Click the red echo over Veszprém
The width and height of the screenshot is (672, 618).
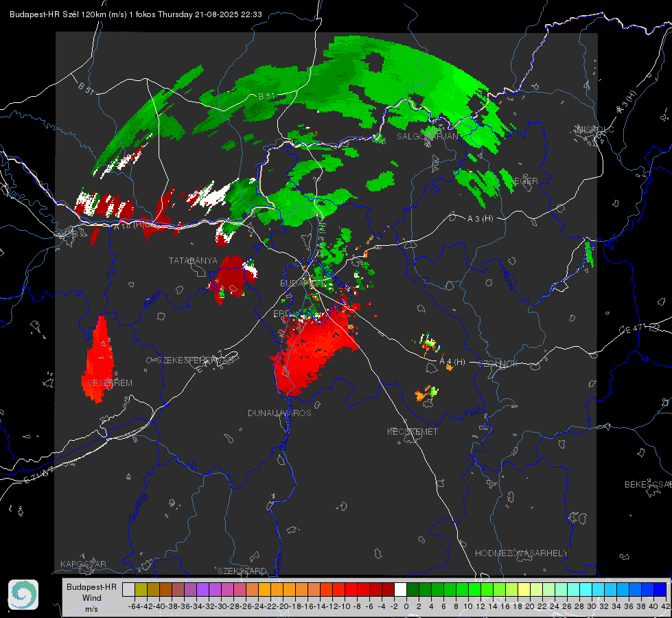99,360
